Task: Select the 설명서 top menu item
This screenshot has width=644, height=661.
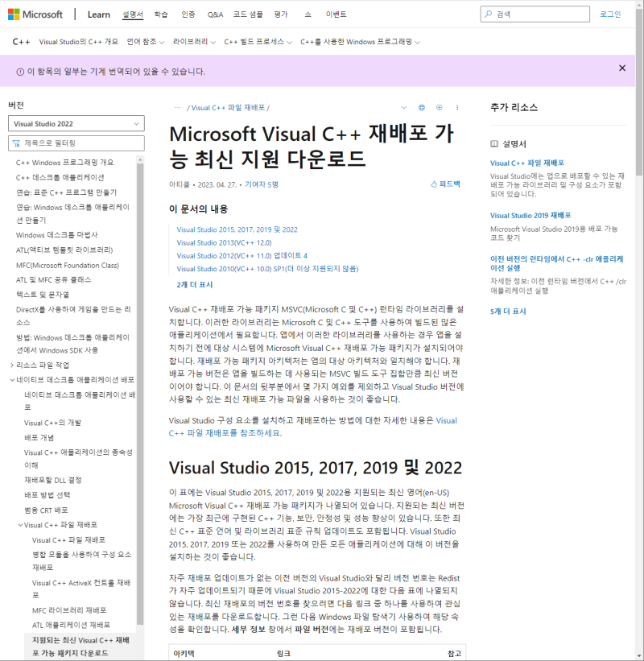Action: pos(133,14)
